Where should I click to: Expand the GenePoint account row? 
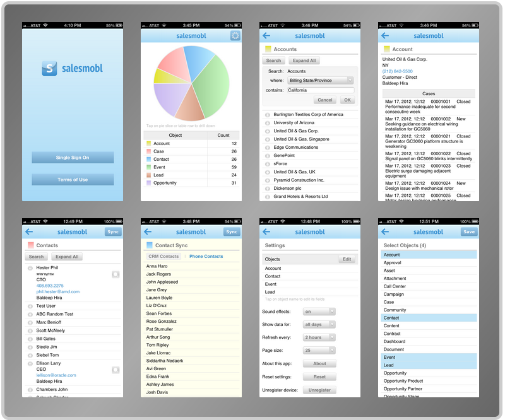[x=267, y=156]
